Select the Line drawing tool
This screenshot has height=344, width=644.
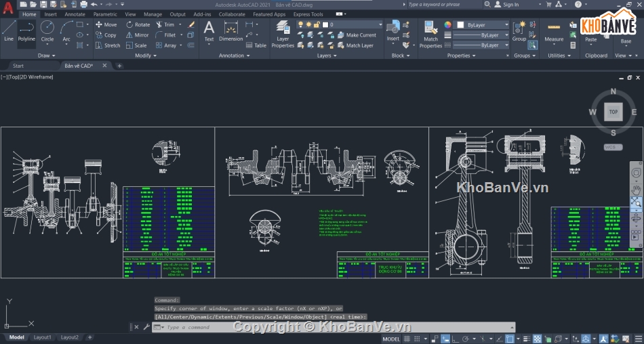tap(9, 31)
